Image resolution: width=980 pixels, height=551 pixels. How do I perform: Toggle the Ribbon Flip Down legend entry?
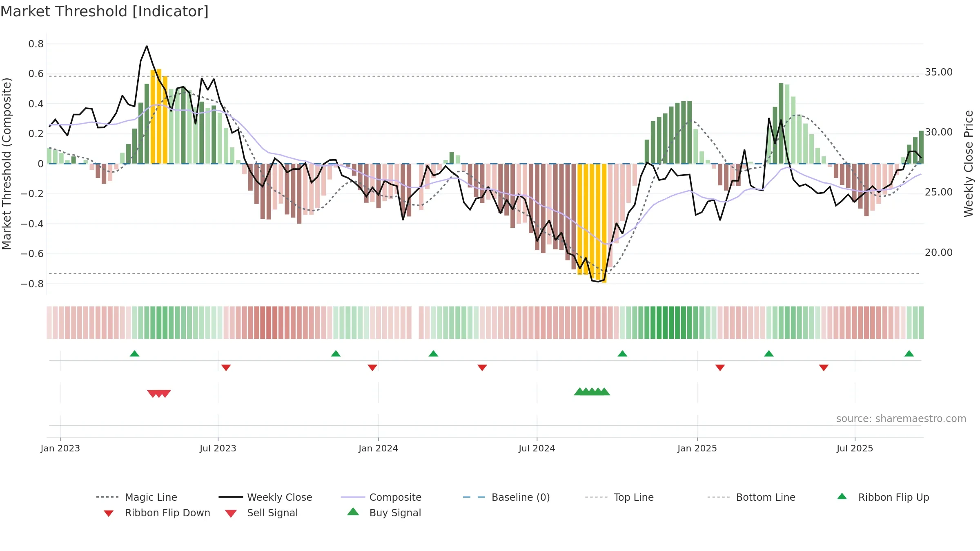coord(156,513)
